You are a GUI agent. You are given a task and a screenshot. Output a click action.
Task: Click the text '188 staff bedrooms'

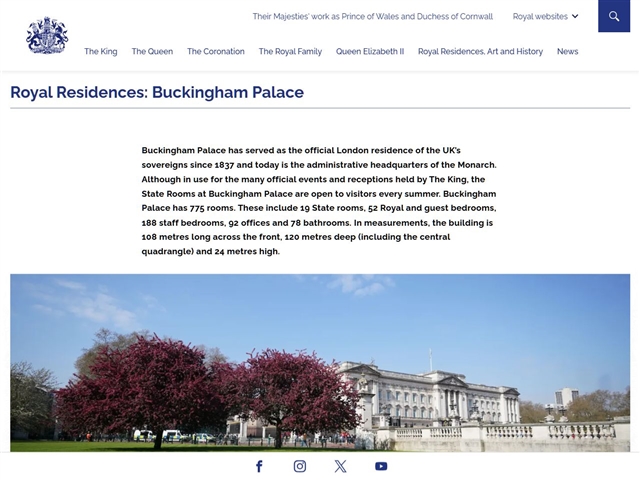point(183,223)
